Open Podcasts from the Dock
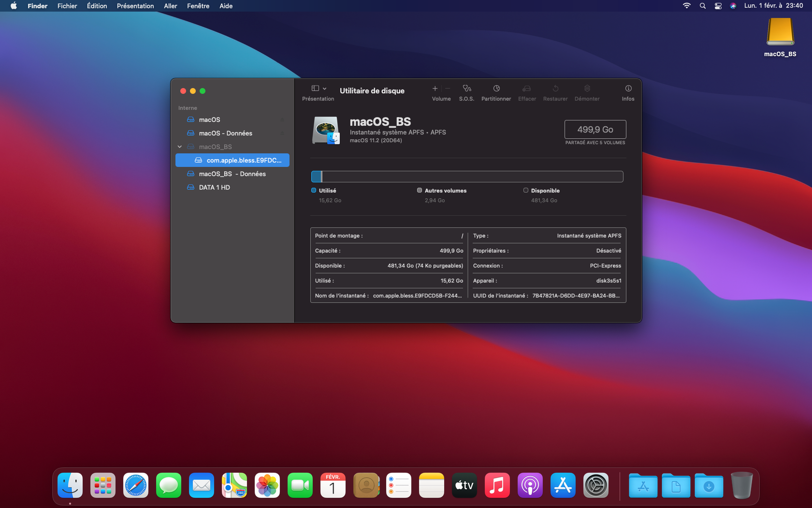 [x=530, y=485]
